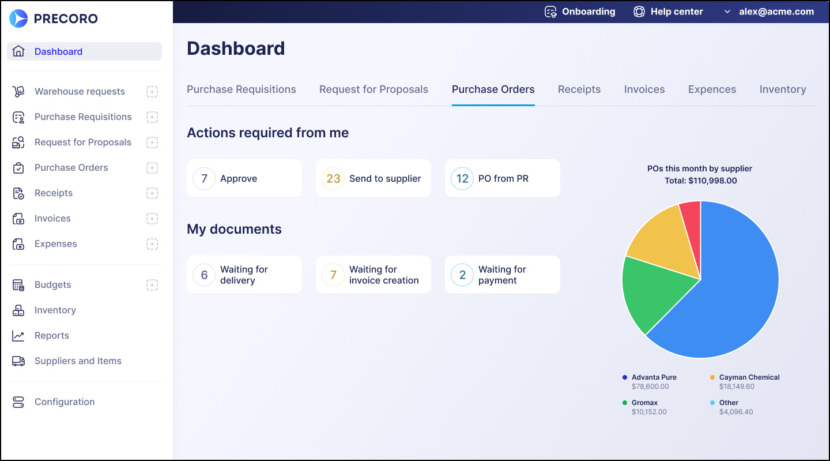This screenshot has height=461, width=830.
Task: Open the alex@acme.com account dropdown chevron
Action: (x=727, y=12)
